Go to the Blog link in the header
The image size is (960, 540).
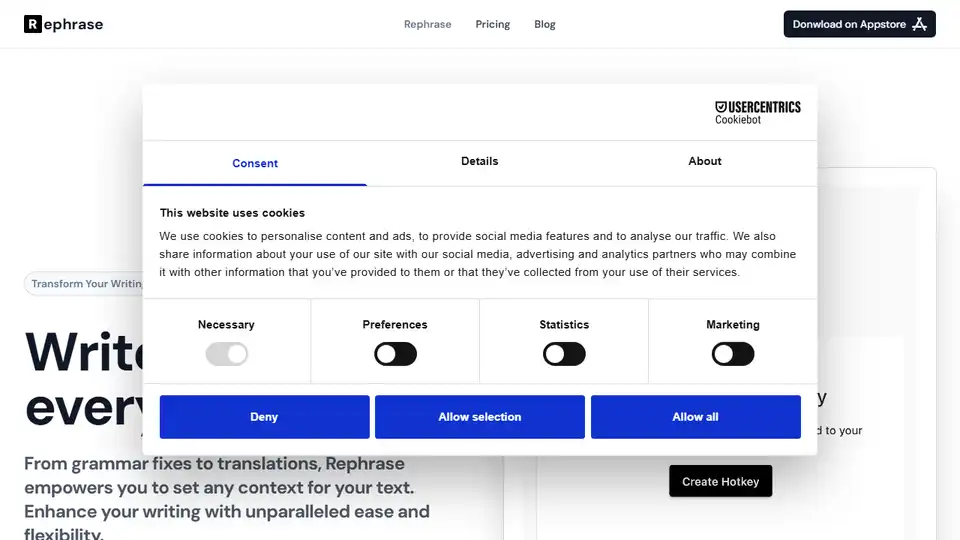[545, 24]
